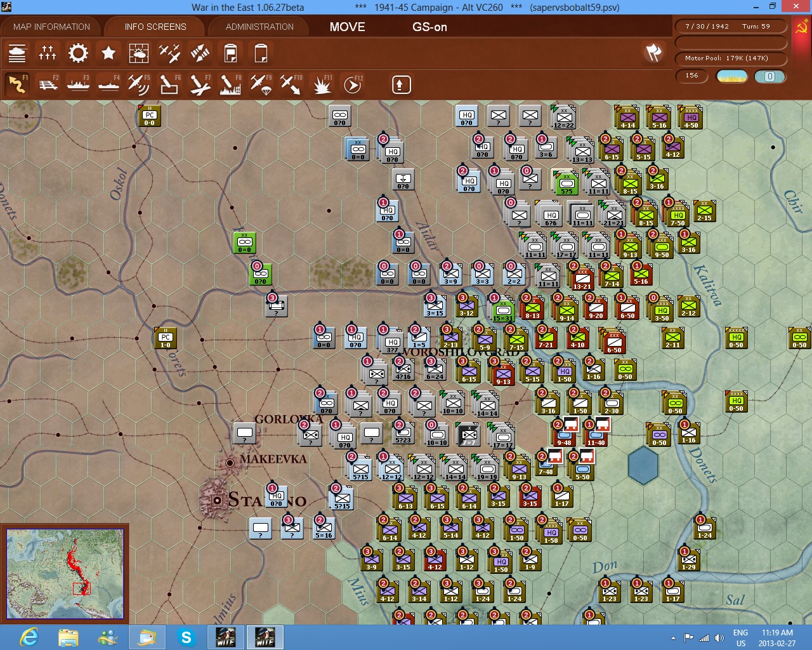This screenshot has height=650, width=812.
Task: Click the taskbar volume speaker icon
Action: 719,638
